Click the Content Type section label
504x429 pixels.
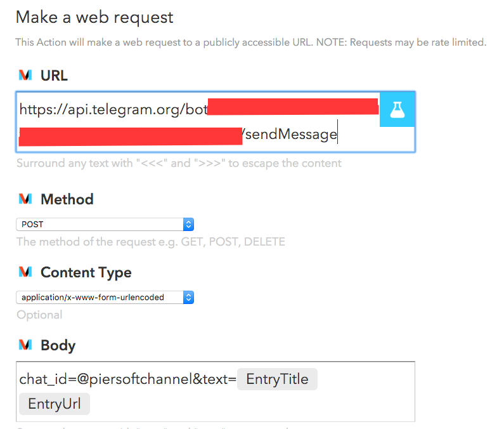(x=86, y=273)
